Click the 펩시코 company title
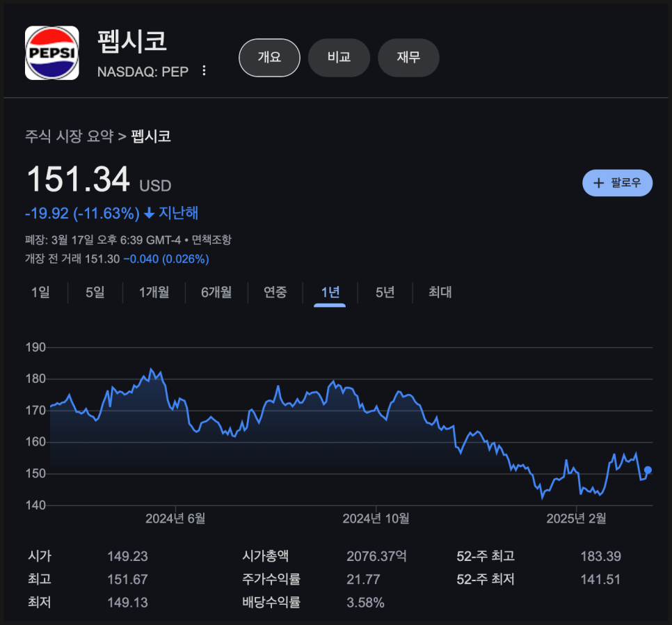The height and width of the screenshot is (625, 672). coord(131,42)
